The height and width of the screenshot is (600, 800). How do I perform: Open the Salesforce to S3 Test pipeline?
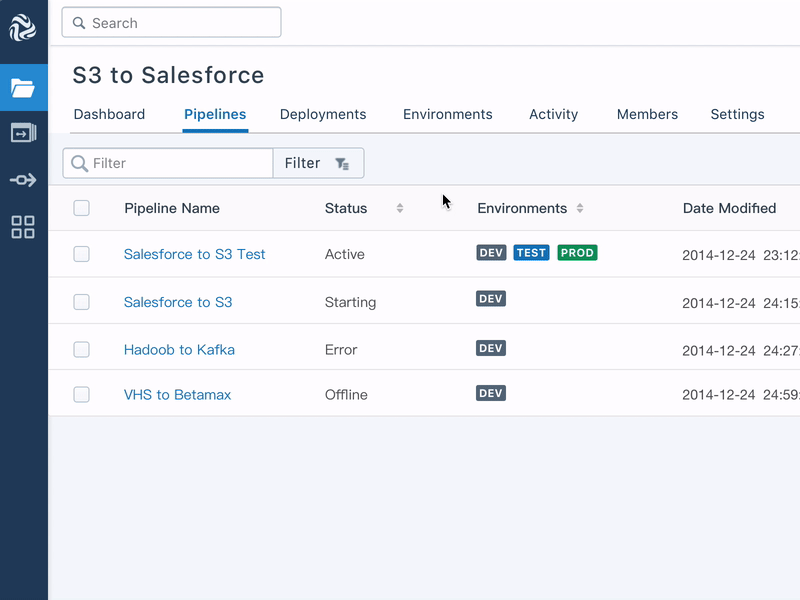click(194, 254)
